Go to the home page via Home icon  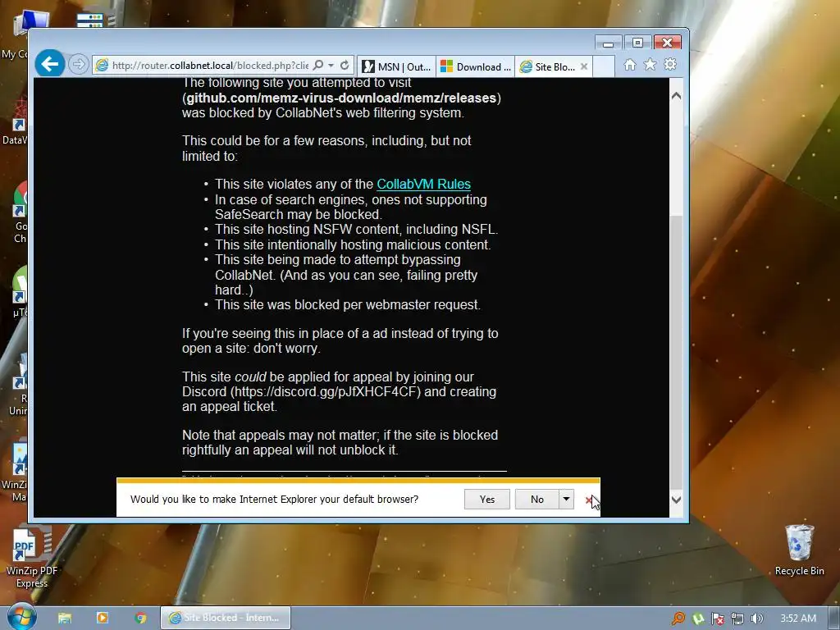(630, 65)
